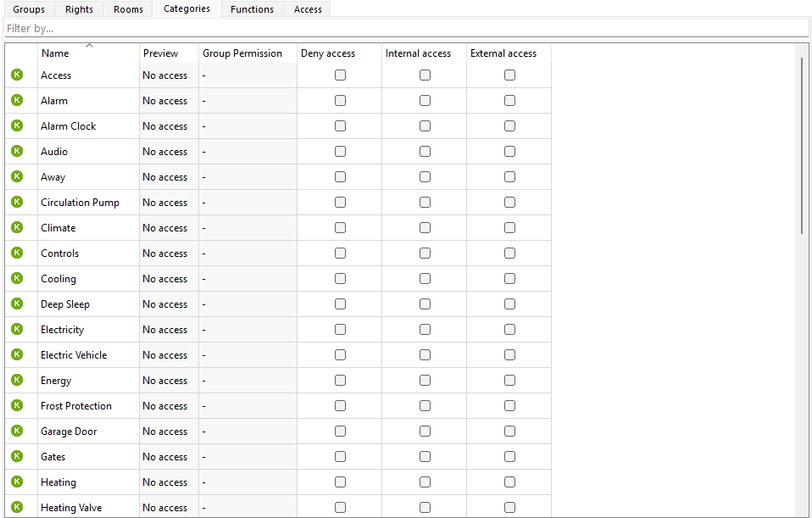
Task: Switch to the Groups tab
Action: tap(29, 9)
